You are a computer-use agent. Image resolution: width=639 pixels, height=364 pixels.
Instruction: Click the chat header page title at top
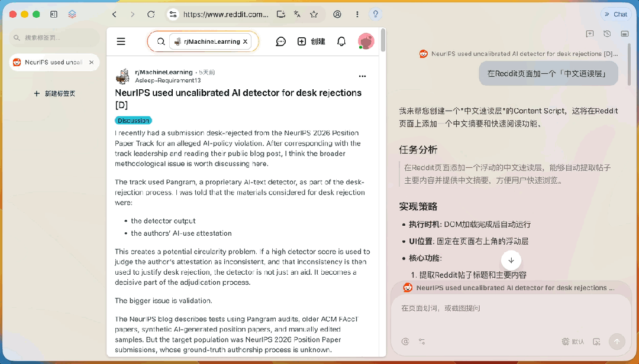519,54
